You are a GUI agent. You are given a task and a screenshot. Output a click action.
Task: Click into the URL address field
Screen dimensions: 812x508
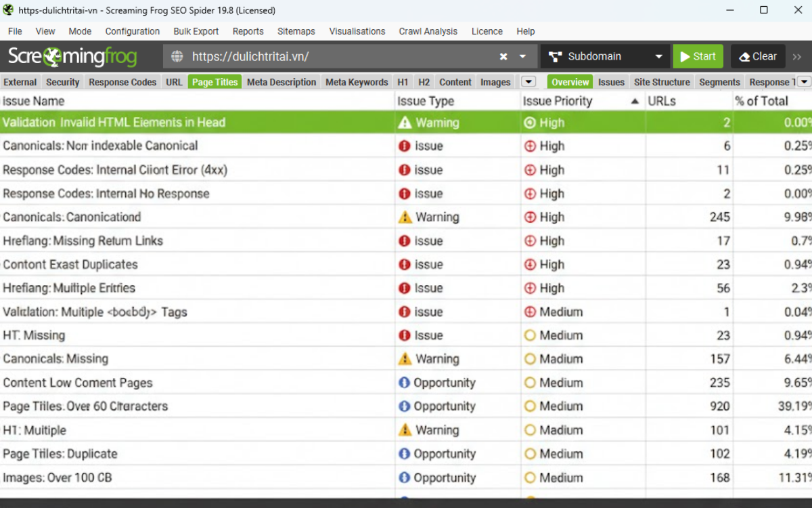(x=338, y=57)
